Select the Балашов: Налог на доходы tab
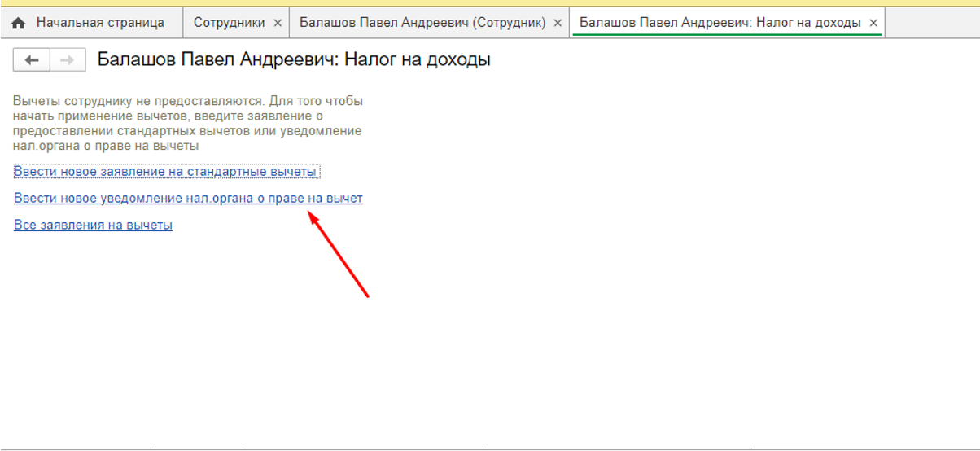Viewport: 980px width, 451px height. 720,23
